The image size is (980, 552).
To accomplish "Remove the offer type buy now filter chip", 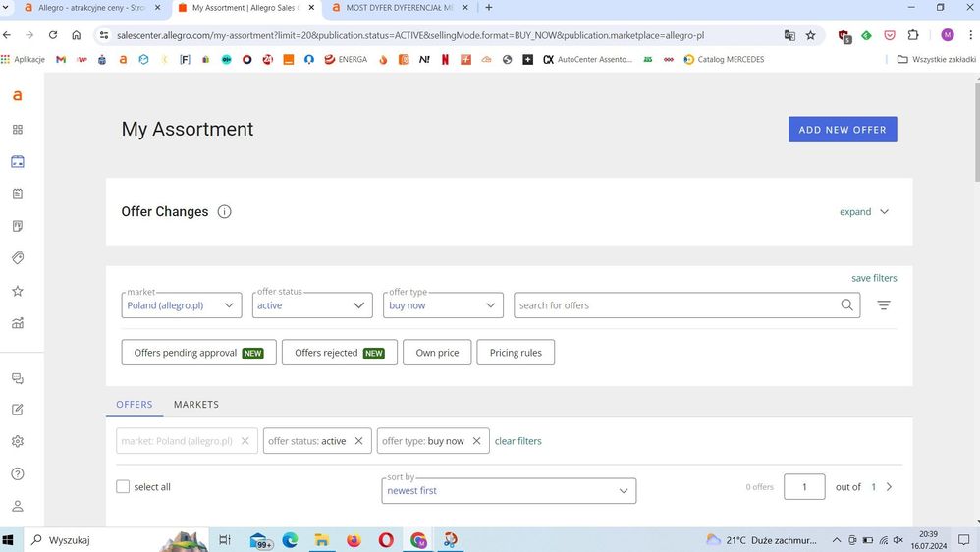I will [x=477, y=441].
